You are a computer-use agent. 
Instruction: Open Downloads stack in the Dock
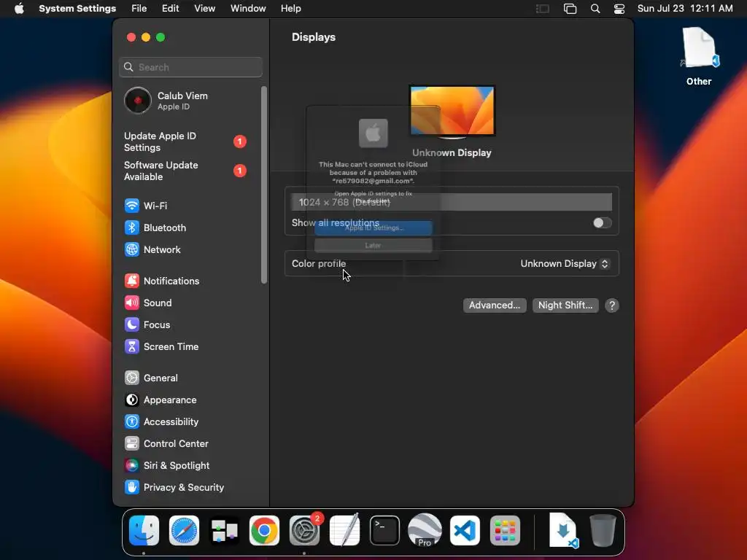pyautogui.click(x=562, y=530)
